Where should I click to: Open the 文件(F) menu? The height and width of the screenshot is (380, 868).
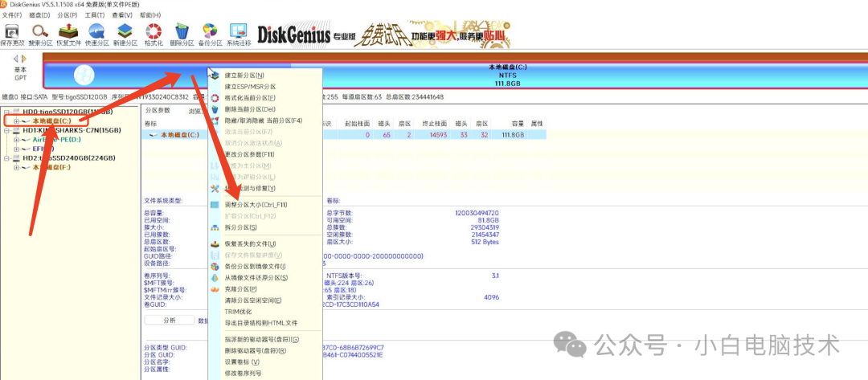coord(12,15)
